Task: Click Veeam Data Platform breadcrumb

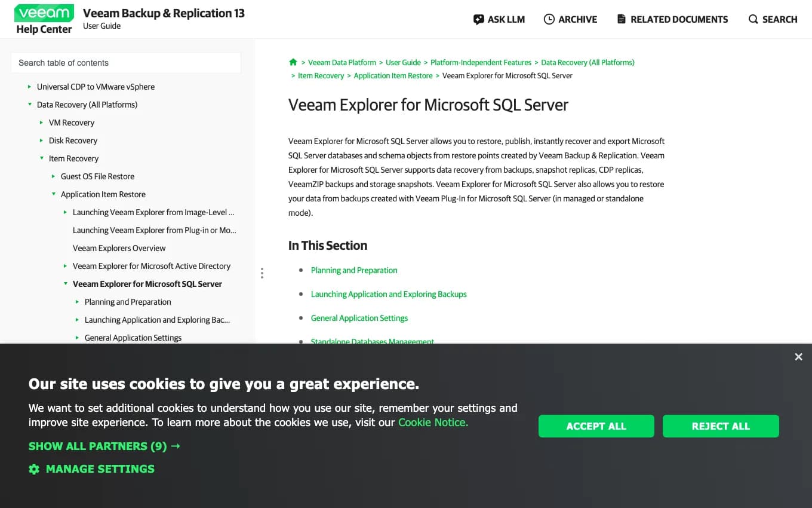Action: pyautogui.click(x=342, y=62)
